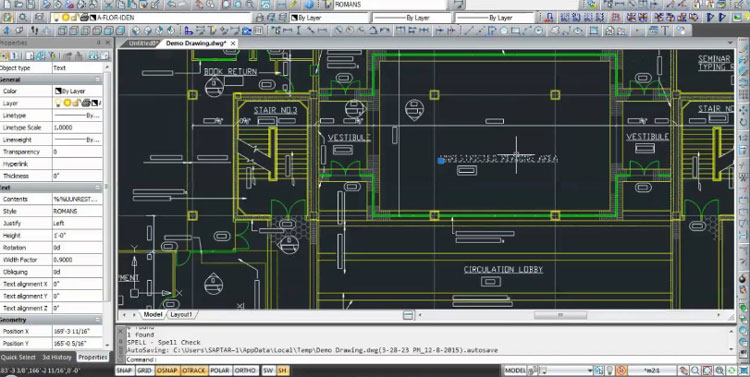Screen dimensions: 750x377
Task: Open the A-FLOR-IDEN layer dropdown
Action: click(151, 18)
